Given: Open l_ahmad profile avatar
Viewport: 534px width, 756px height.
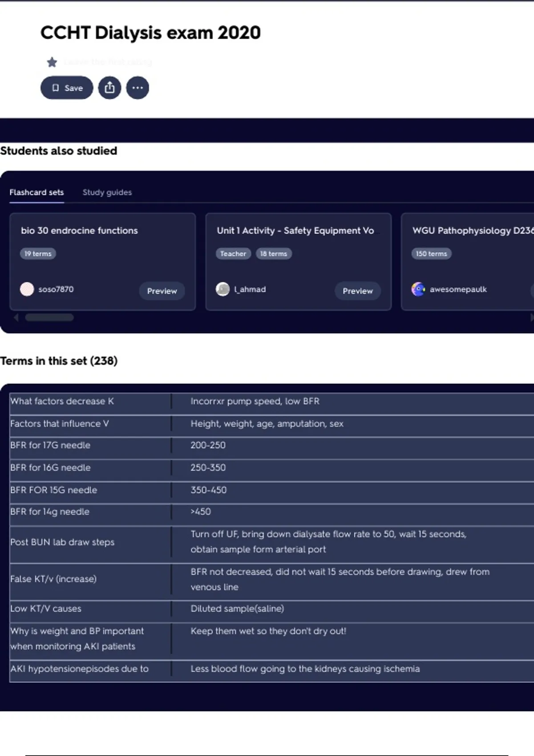Looking at the screenshot, I should [x=222, y=289].
